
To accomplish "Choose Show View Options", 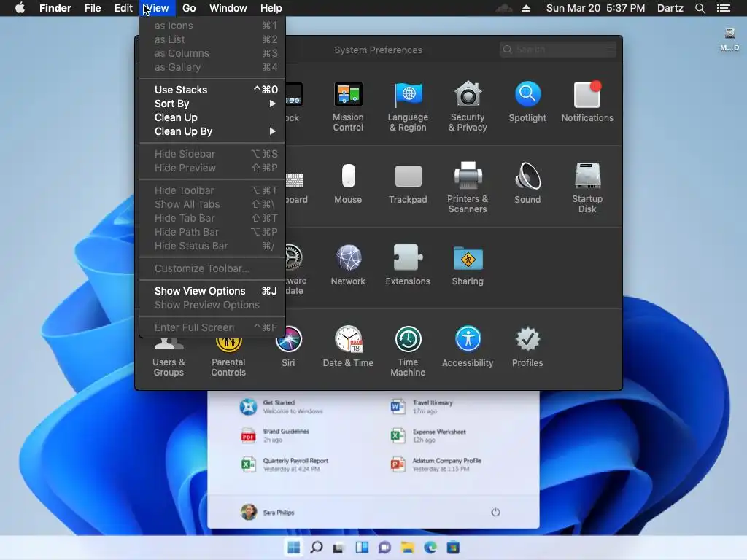I will [x=212, y=291].
